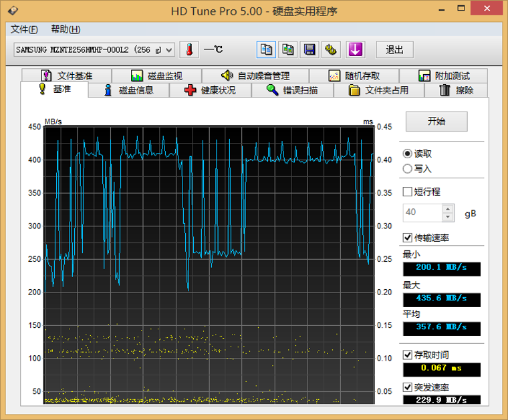508x420 pixels.
Task: Open the 擦除 tab with trash icon
Action: point(457,90)
